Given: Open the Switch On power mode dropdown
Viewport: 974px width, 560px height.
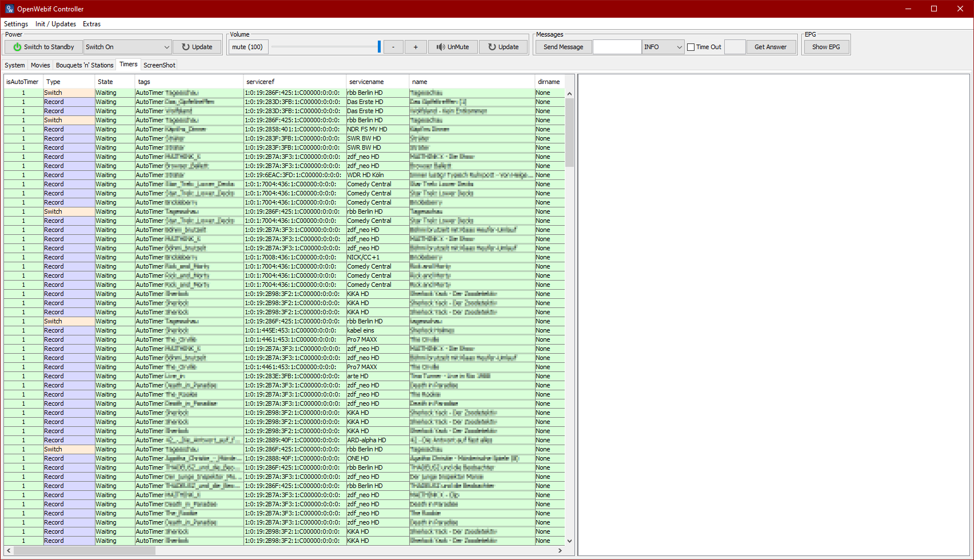Looking at the screenshot, I should coord(127,47).
